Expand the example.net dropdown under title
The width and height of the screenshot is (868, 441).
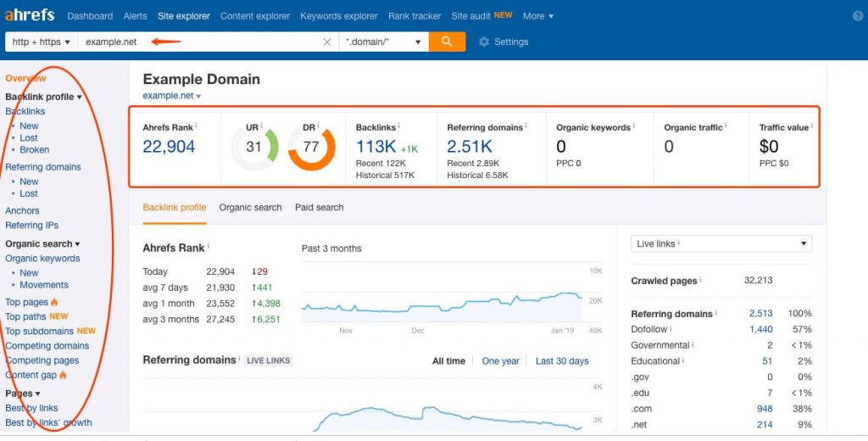171,96
